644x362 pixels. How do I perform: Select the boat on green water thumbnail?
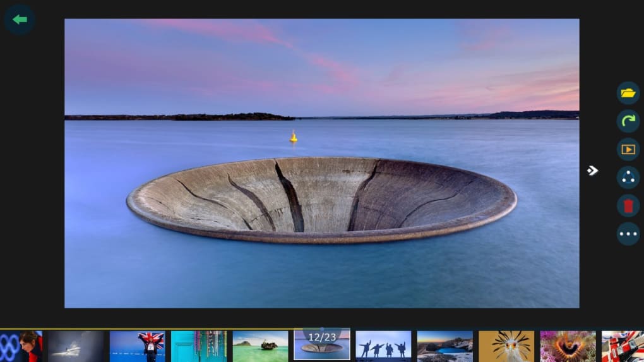[x=260, y=346]
